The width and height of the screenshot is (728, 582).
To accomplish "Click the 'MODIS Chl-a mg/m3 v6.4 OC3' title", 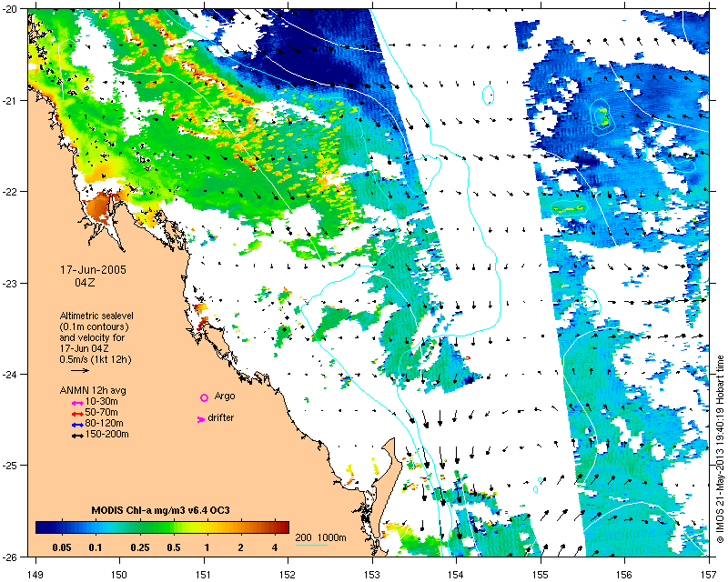I will (x=161, y=510).
